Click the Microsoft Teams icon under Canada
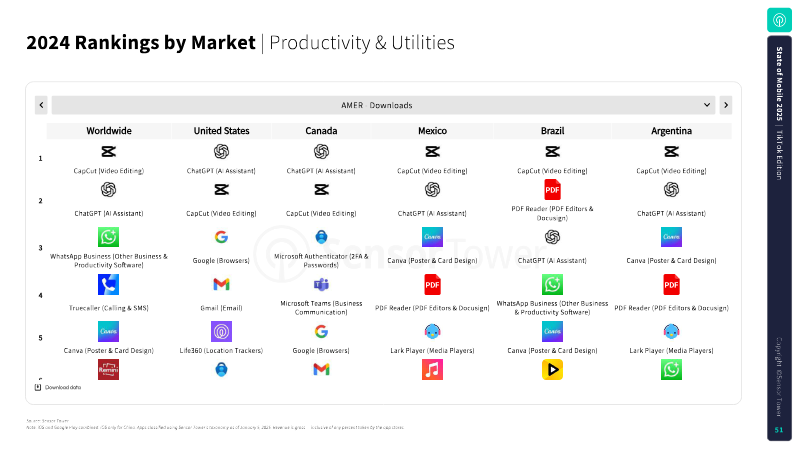This screenshot has width=800, height=450. point(321,285)
